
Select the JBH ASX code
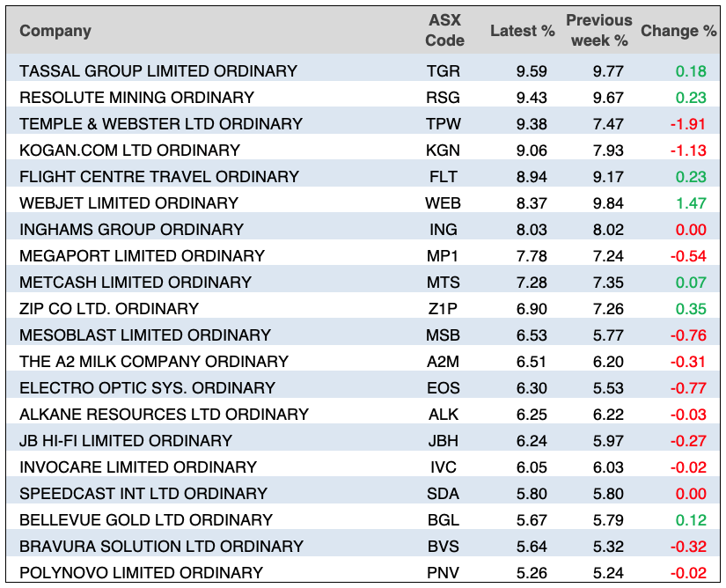click(x=444, y=441)
